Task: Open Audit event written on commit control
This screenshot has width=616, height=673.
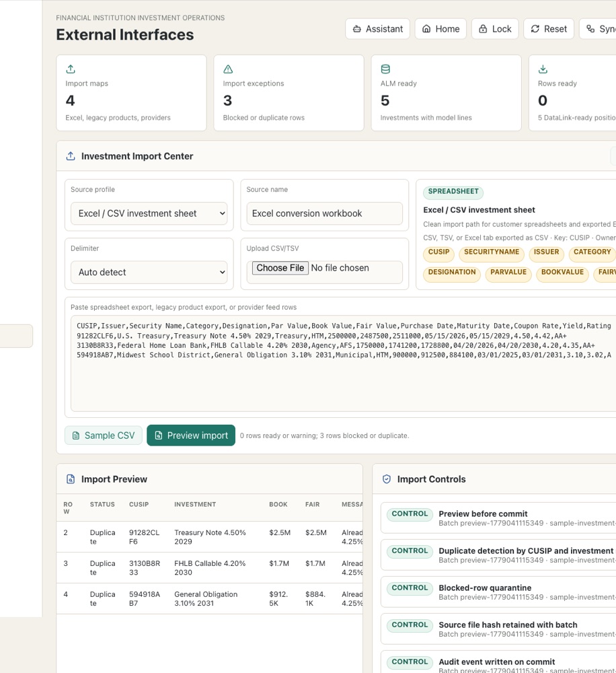Action: [x=498, y=663]
